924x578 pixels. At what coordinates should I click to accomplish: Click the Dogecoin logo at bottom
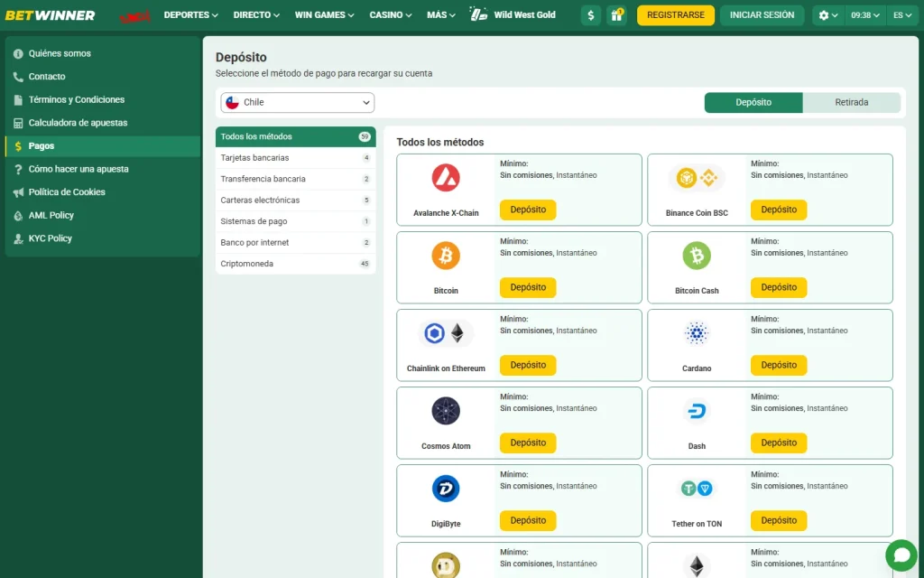[x=446, y=565]
